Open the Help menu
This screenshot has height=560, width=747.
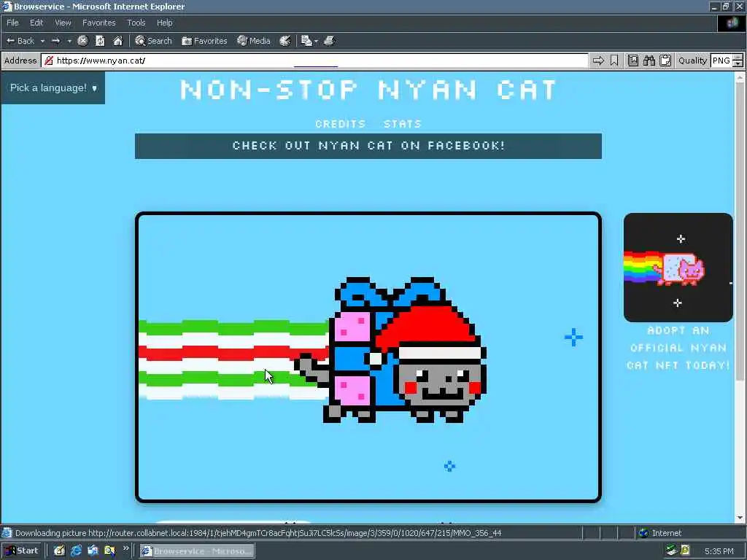point(164,23)
